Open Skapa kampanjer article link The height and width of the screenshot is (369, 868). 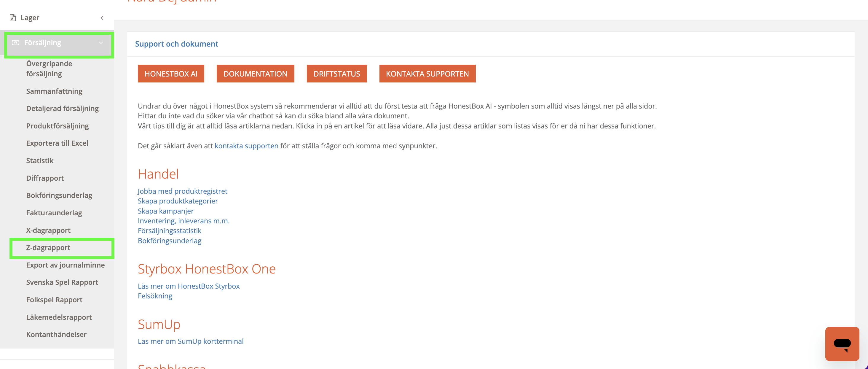[x=165, y=211]
